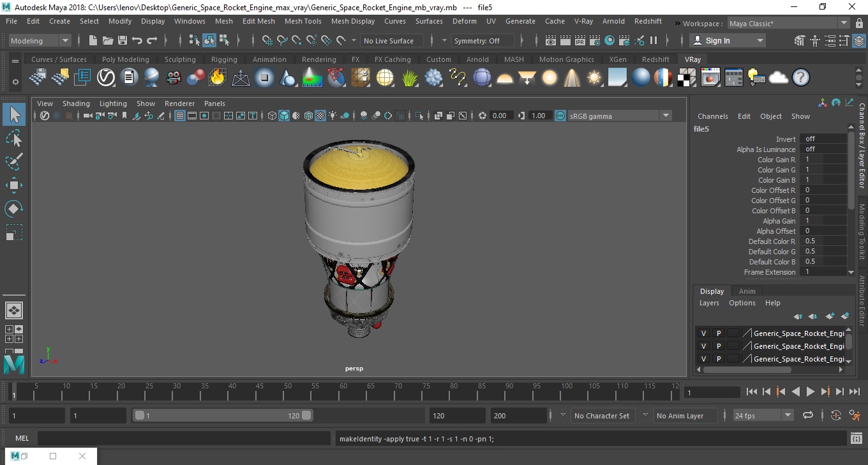Screen dimensions: 868x465
Task: Open Workspace Maya Classic dropdown
Action: click(x=788, y=24)
